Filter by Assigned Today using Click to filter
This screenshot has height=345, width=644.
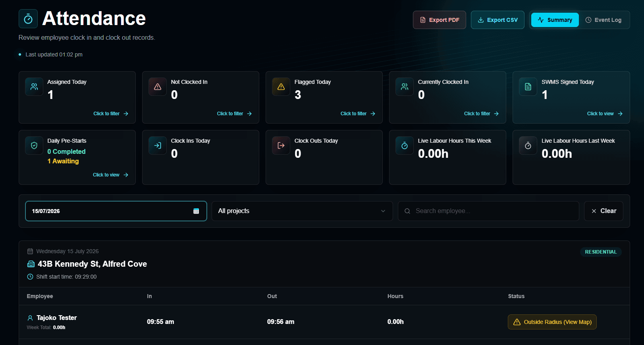[111, 114]
